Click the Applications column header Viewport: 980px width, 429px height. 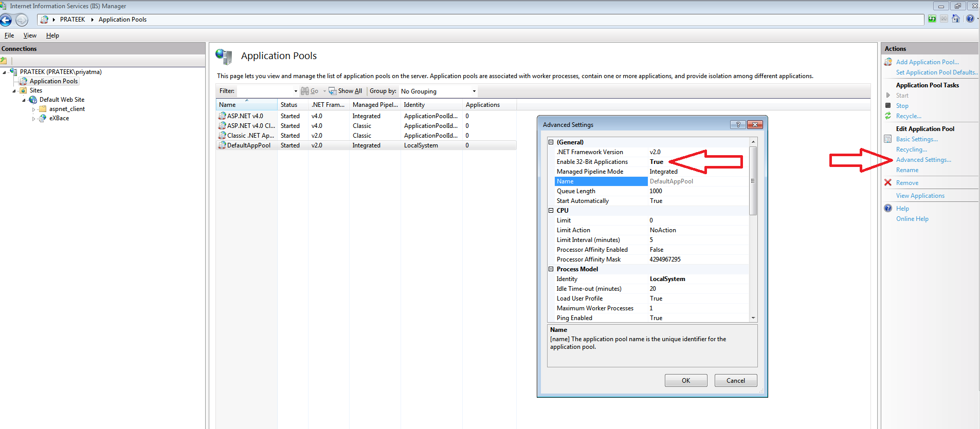pos(489,105)
